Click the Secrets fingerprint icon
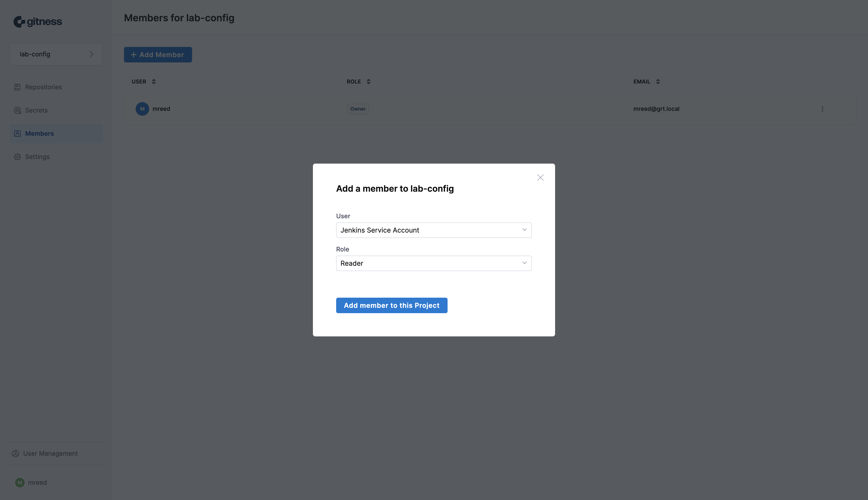The width and height of the screenshot is (868, 500). tap(17, 110)
